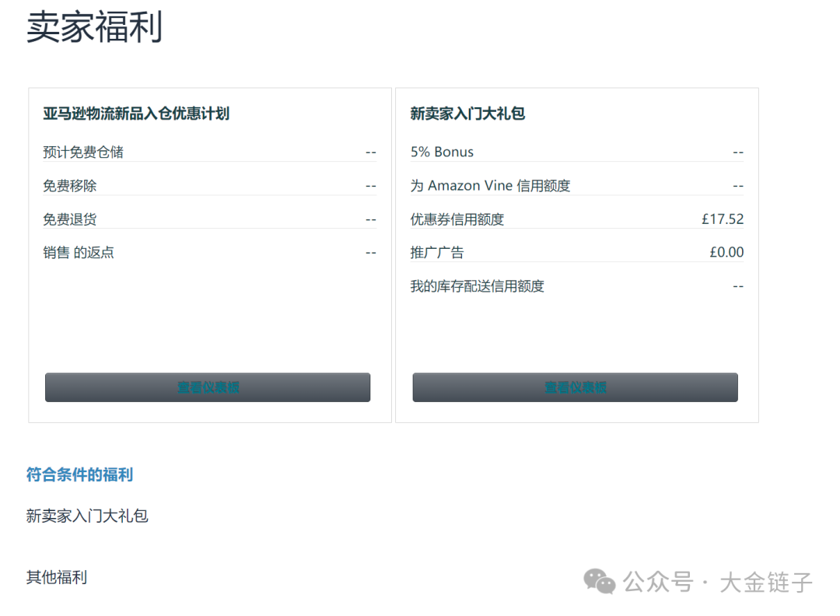Select the 为 Amazon Vine 信用额度 label
Screen dimensions: 840x616
490,186
